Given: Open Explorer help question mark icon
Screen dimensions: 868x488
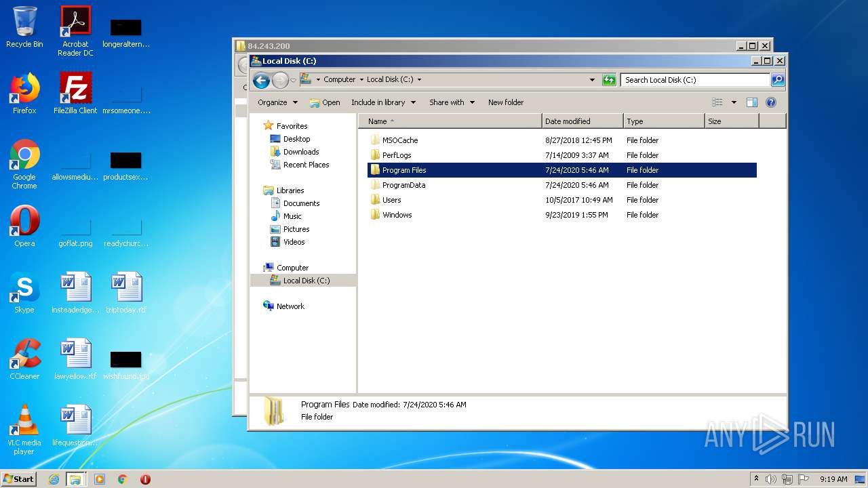Looking at the screenshot, I should click(x=771, y=102).
